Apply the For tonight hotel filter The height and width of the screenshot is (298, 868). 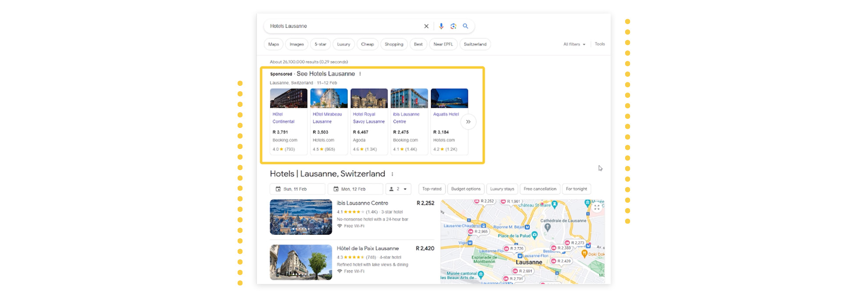click(576, 189)
